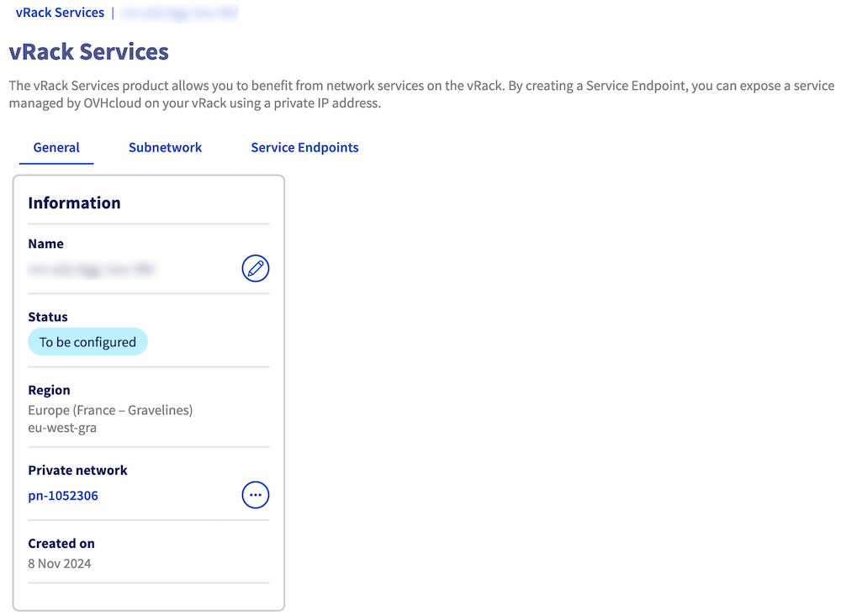Click the Private network field label

pos(77,471)
